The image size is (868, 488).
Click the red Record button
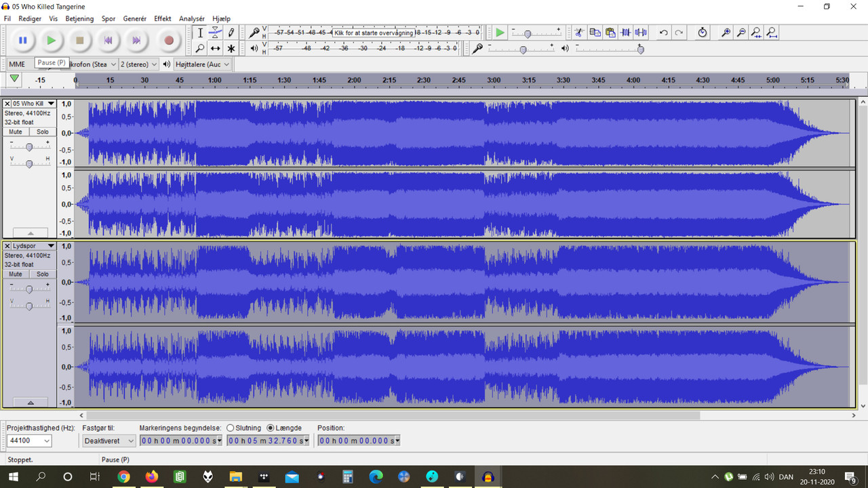[x=169, y=40]
